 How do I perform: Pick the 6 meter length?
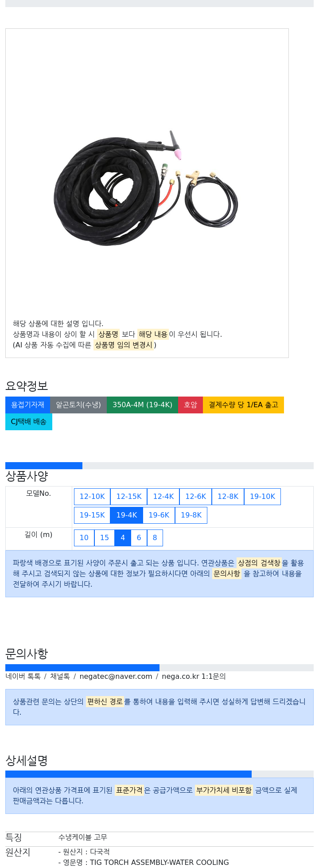139,538
